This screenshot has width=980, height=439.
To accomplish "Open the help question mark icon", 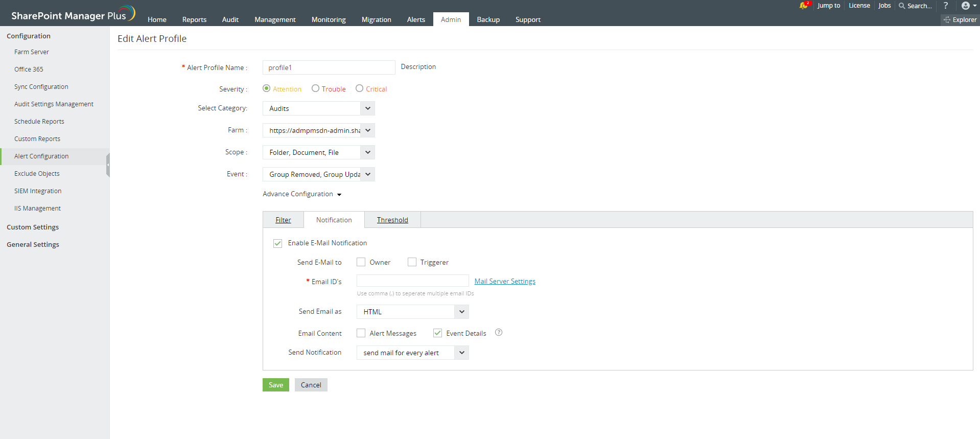I will tap(945, 6).
